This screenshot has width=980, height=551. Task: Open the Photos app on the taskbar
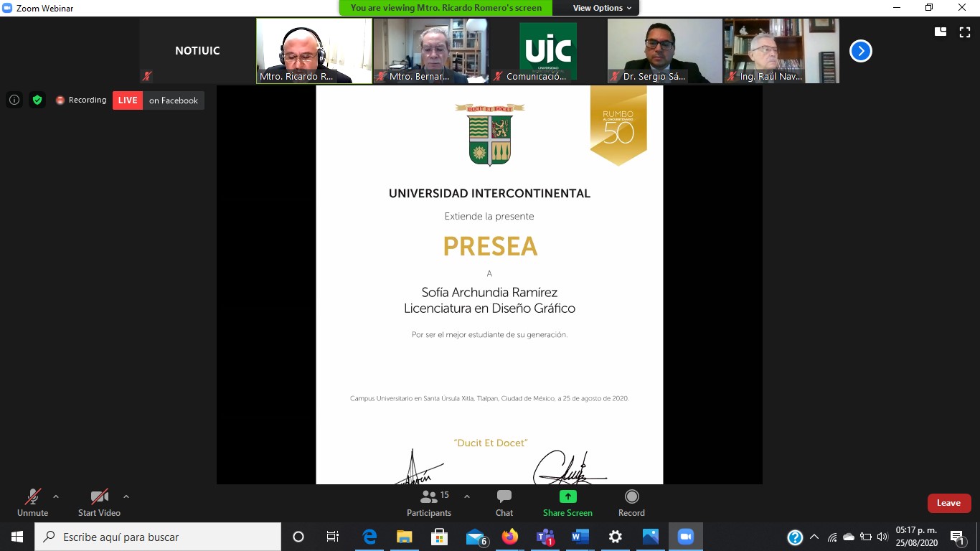[x=651, y=537]
